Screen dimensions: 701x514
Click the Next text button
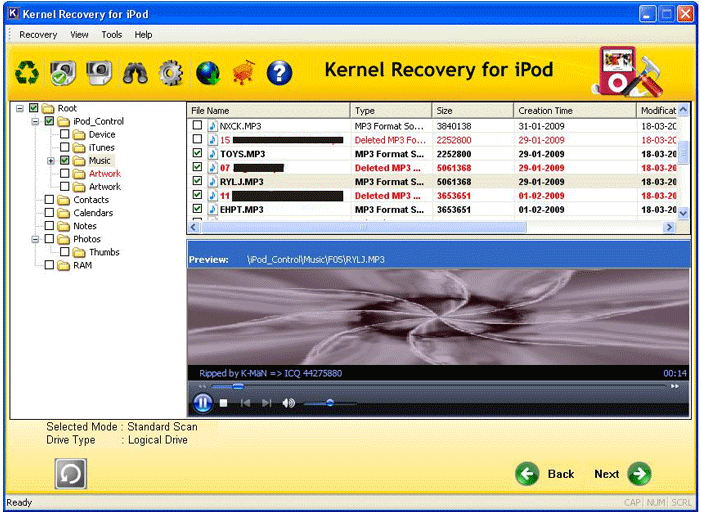pyautogui.click(x=606, y=474)
